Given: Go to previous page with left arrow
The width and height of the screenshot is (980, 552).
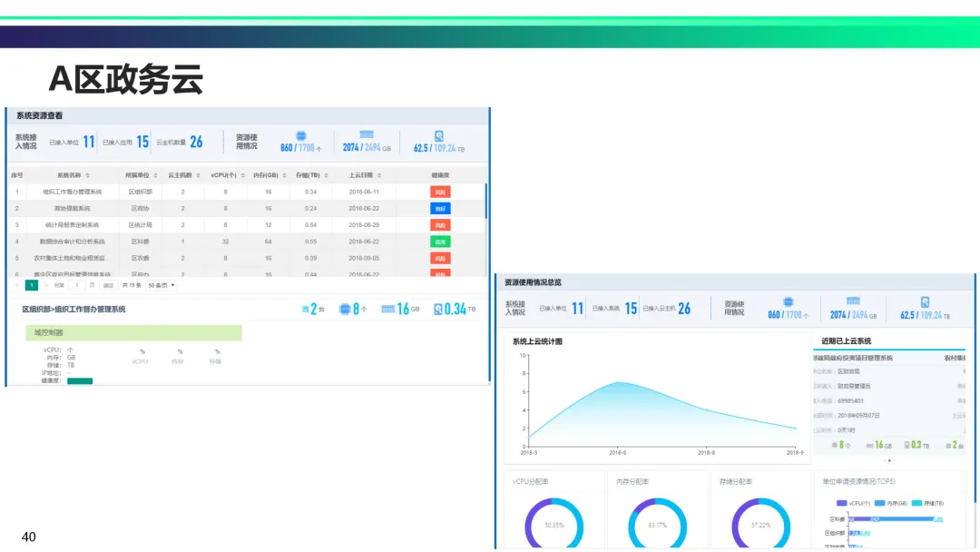Looking at the screenshot, I should click(17, 285).
